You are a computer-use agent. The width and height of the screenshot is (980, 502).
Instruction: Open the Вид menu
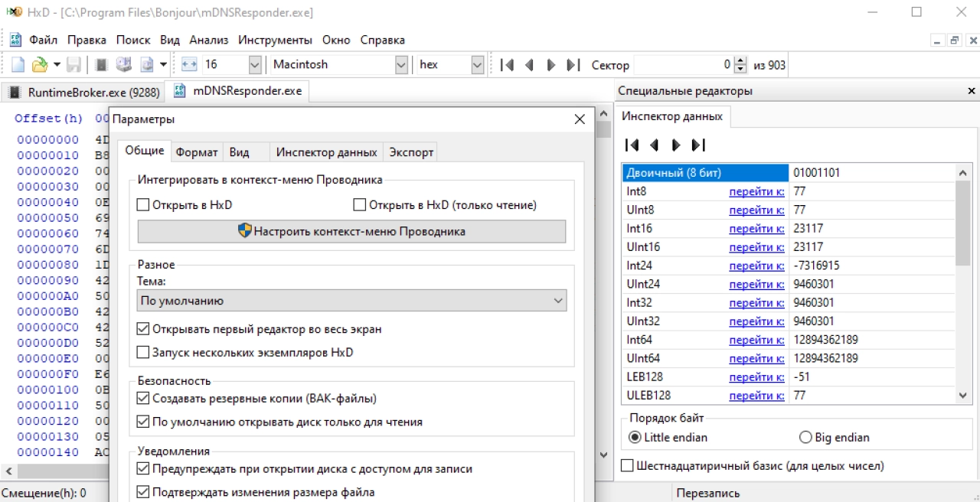170,40
